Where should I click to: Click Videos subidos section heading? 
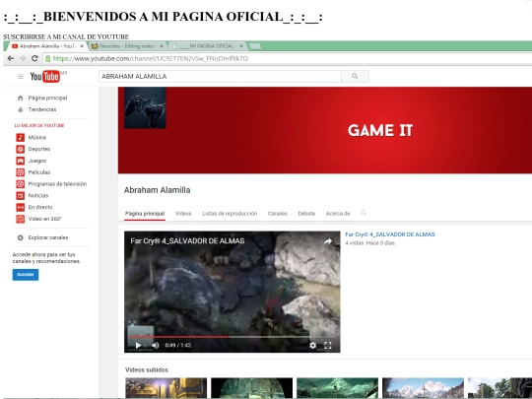coord(147,369)
